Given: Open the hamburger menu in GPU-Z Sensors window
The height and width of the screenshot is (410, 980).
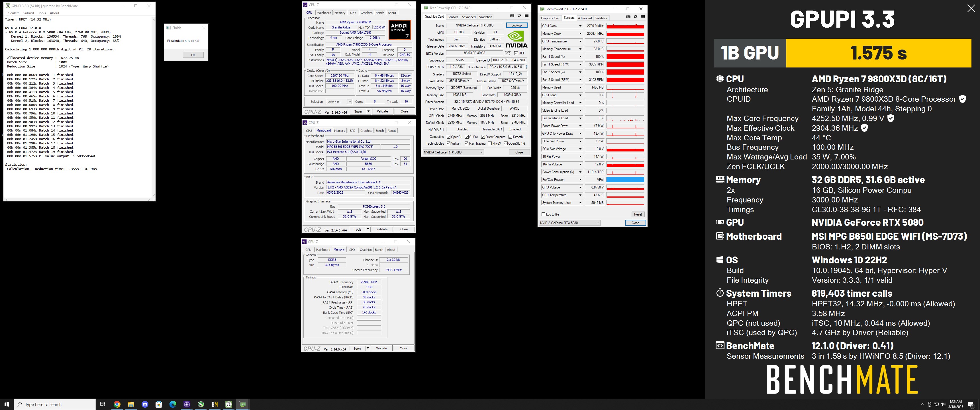Looking at the screenshot, I should [x=643, y=17].
